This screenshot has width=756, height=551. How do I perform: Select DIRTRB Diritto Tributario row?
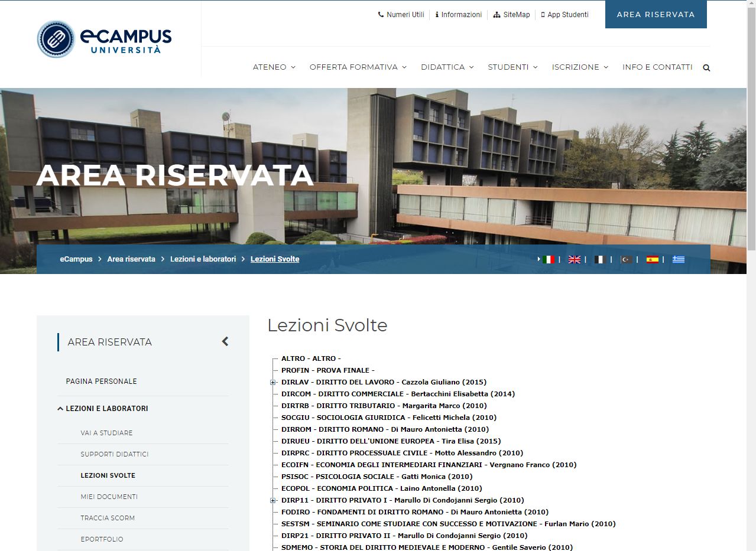pos(384,406)
